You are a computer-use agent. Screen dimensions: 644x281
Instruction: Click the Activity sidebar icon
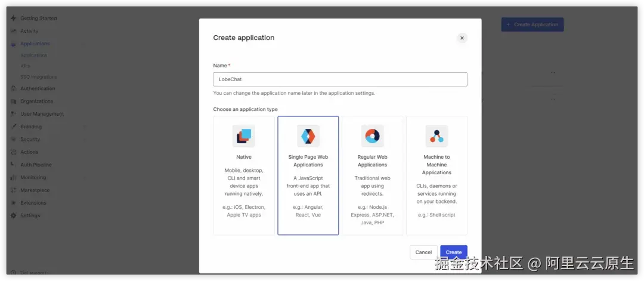coord(14,31)
